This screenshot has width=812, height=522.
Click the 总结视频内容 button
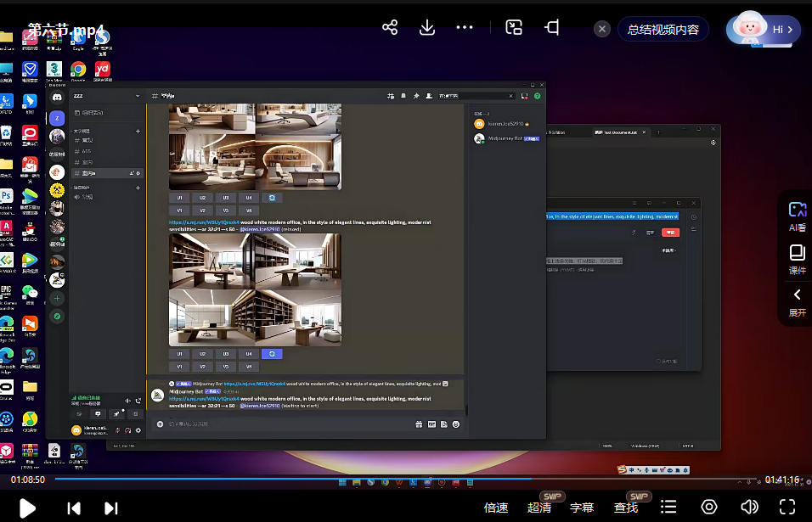pos(663,29)
